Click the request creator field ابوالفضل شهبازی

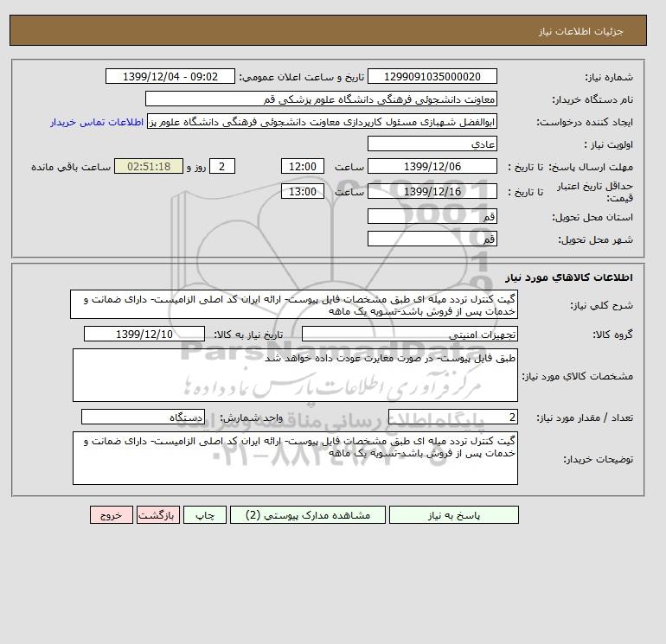322,121
